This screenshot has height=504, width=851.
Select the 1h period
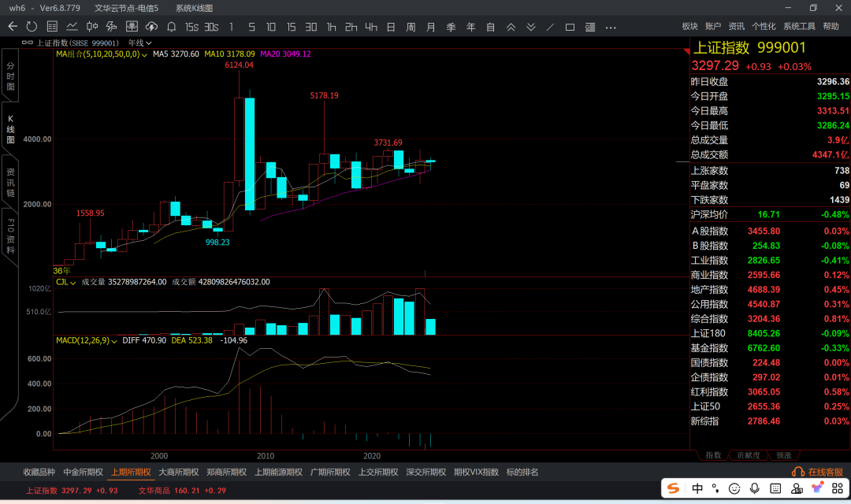click(331, 27)
